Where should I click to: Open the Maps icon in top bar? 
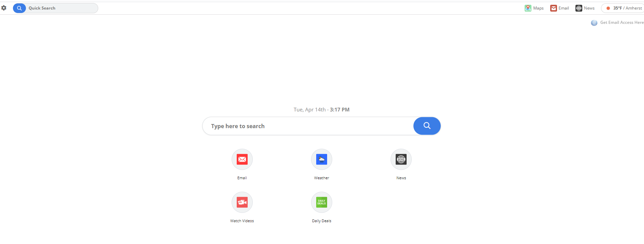[x=528, y=8]
